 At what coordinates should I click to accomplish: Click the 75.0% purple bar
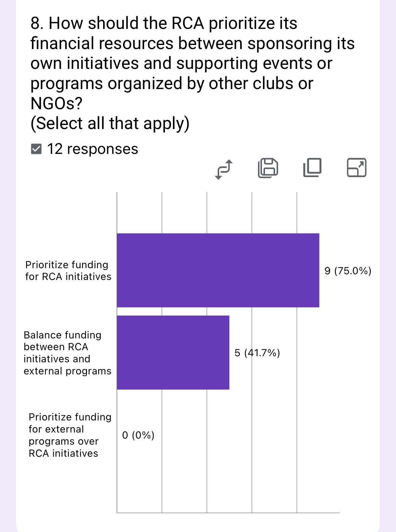(218, 270)
